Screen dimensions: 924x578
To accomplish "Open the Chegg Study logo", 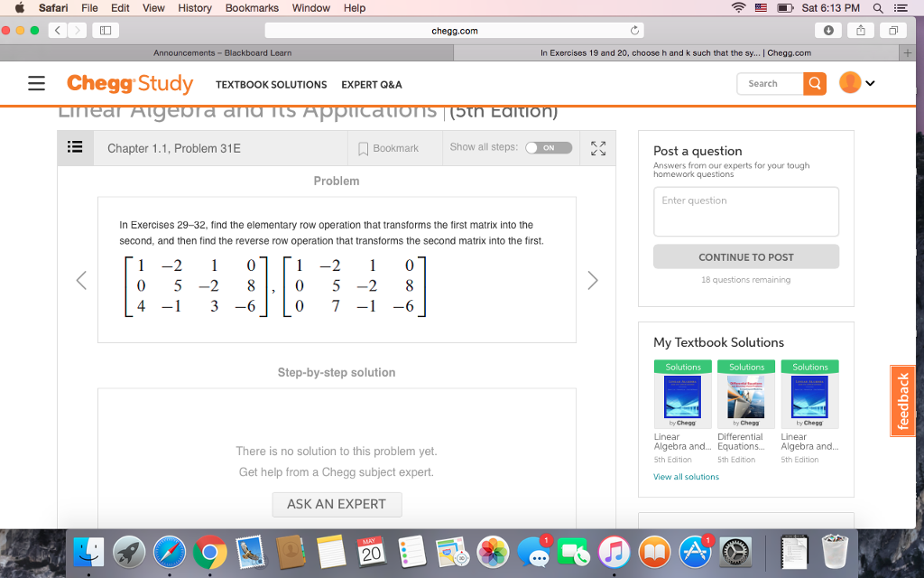I will (130, 83).
